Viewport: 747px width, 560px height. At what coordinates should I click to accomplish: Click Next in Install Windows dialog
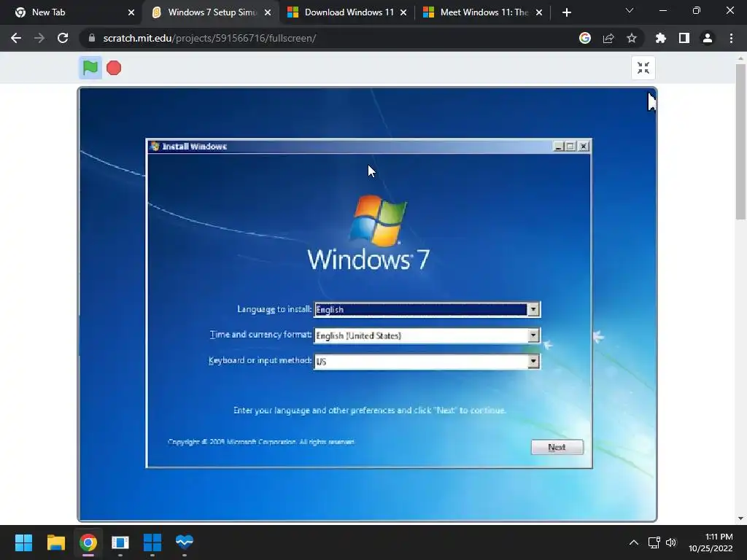pyautogui.click(x=557, y=447)
